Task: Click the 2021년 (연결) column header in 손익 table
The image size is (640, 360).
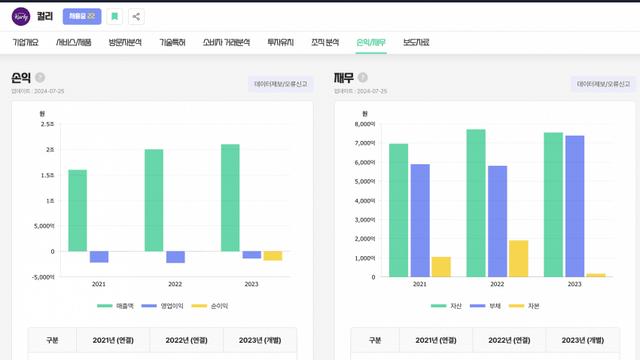Action: pos(113,340)
